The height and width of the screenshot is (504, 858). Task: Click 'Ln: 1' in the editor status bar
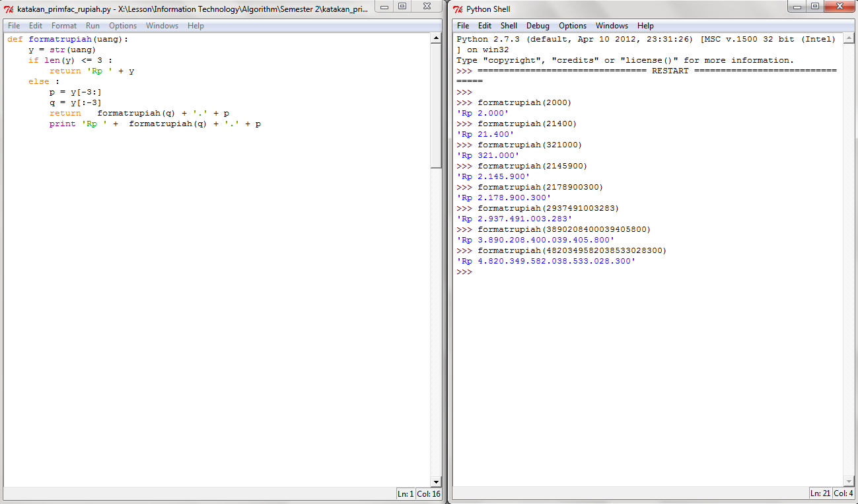click(x=406, y=493)
